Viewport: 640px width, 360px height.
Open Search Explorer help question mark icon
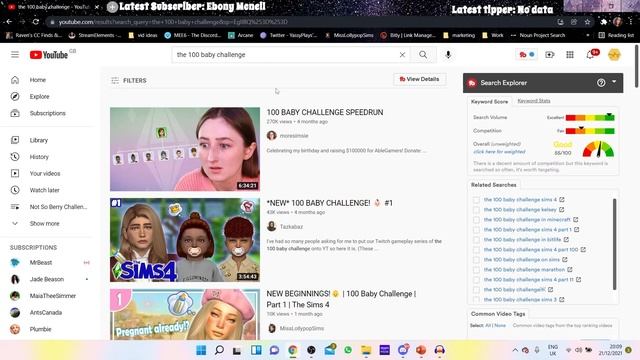pyautogui.click(x=601, y=83)
